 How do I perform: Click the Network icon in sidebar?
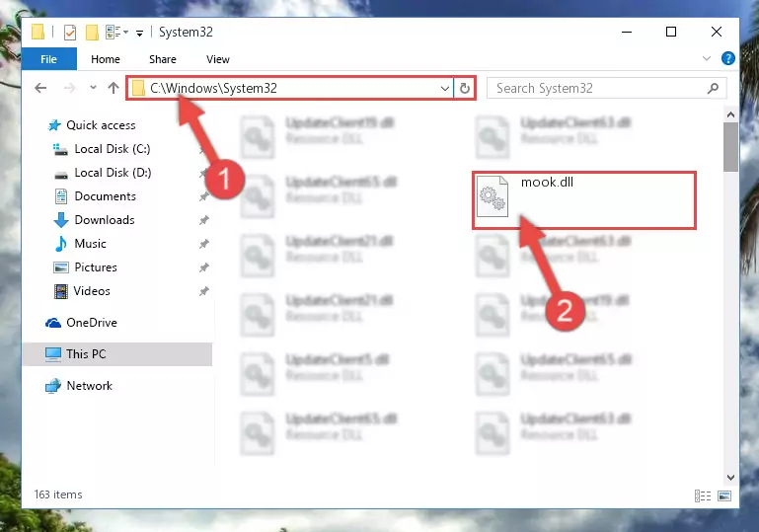tap(52, 386)
